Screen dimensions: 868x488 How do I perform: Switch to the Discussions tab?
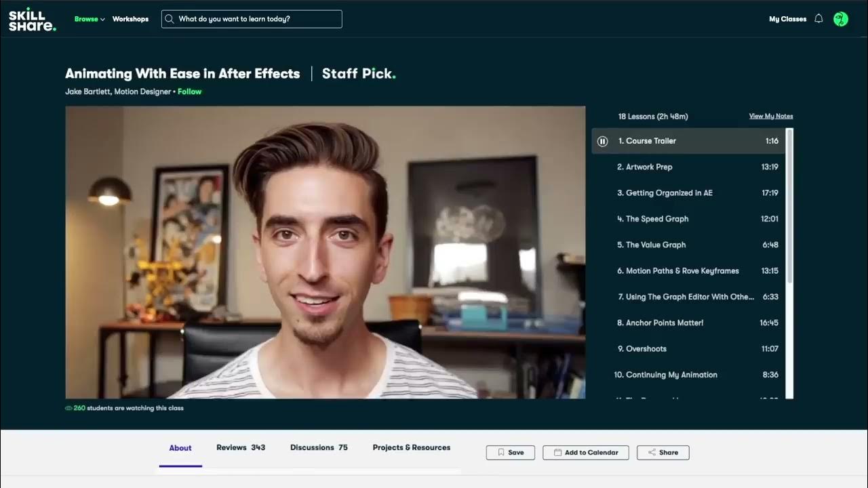point(319,447)
